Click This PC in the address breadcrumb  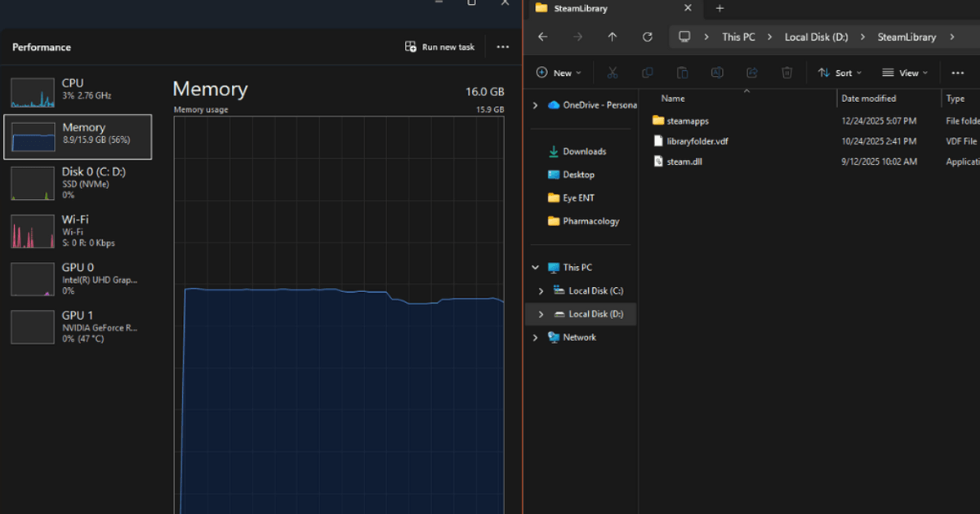point(738,37)
